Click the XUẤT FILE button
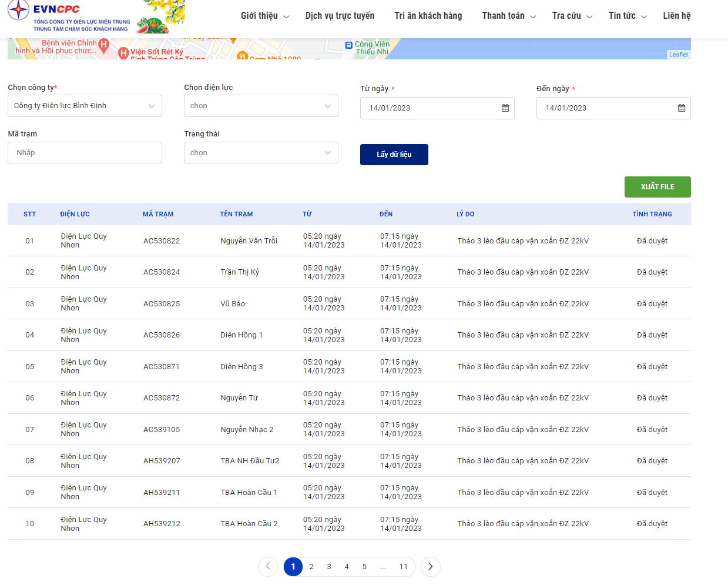 [657, 187]
